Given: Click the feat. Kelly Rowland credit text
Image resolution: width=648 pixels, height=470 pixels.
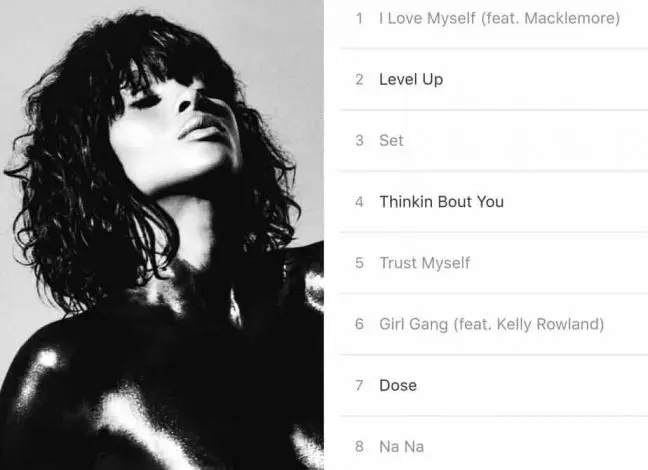Looking at the screenshot, I should (x=529, y=324).
